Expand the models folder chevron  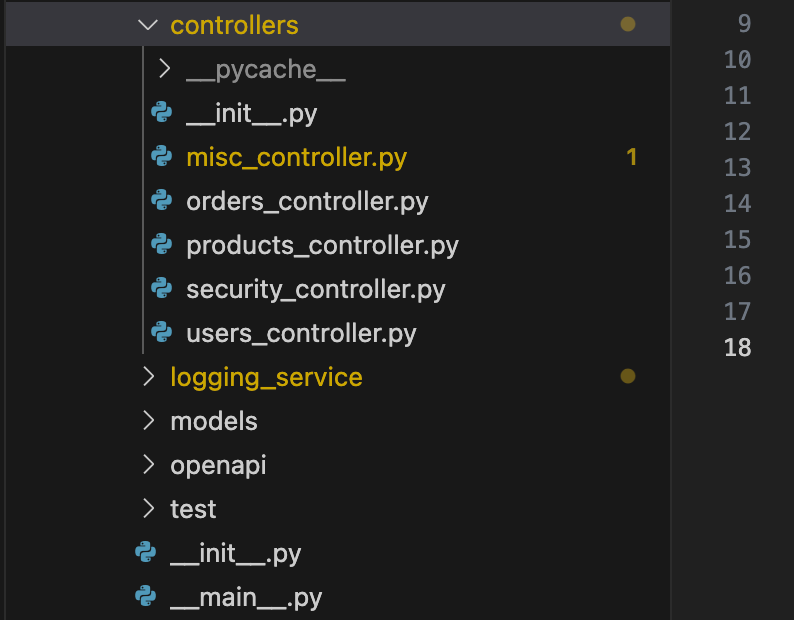(149, 421)
